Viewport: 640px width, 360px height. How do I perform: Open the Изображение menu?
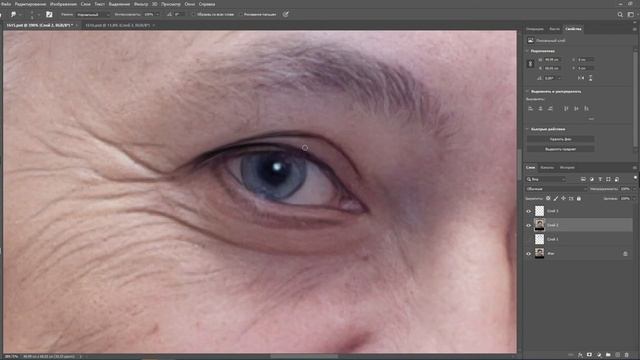click(63, 4)
